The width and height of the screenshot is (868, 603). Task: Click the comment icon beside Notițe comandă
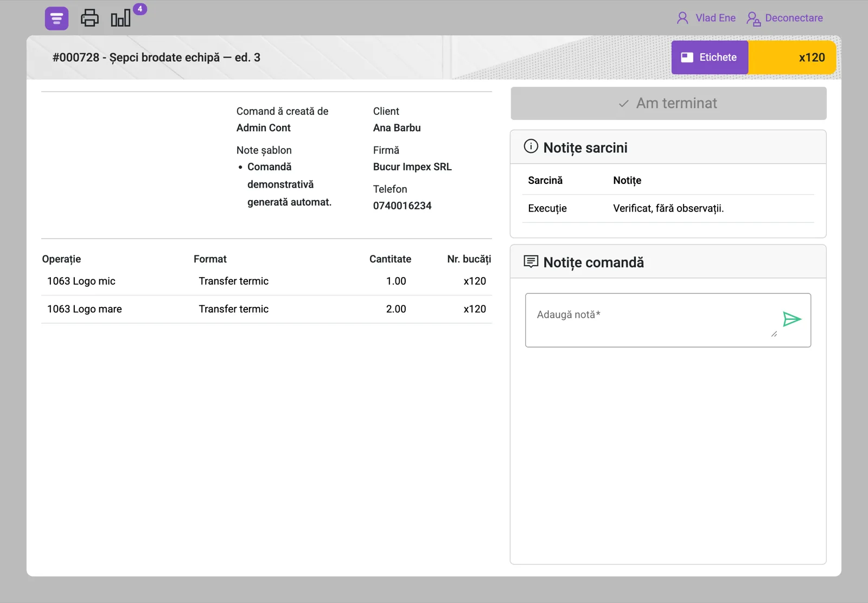(x=531, y=262)
